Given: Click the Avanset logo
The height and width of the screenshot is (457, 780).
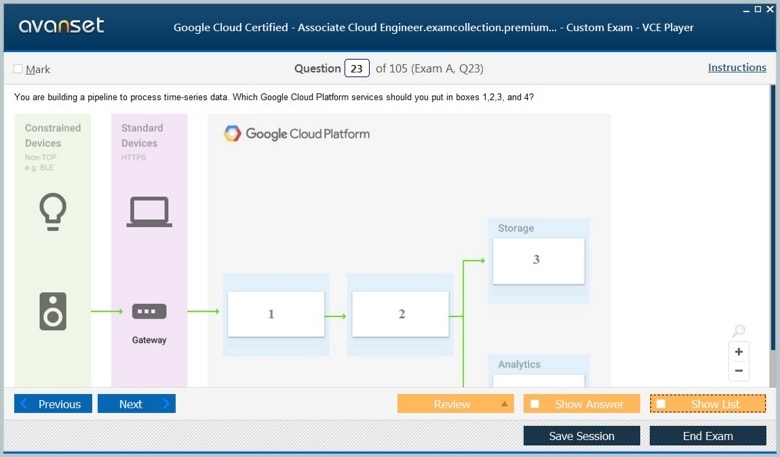Looking at the screenshot, I should tap(61, 26).
